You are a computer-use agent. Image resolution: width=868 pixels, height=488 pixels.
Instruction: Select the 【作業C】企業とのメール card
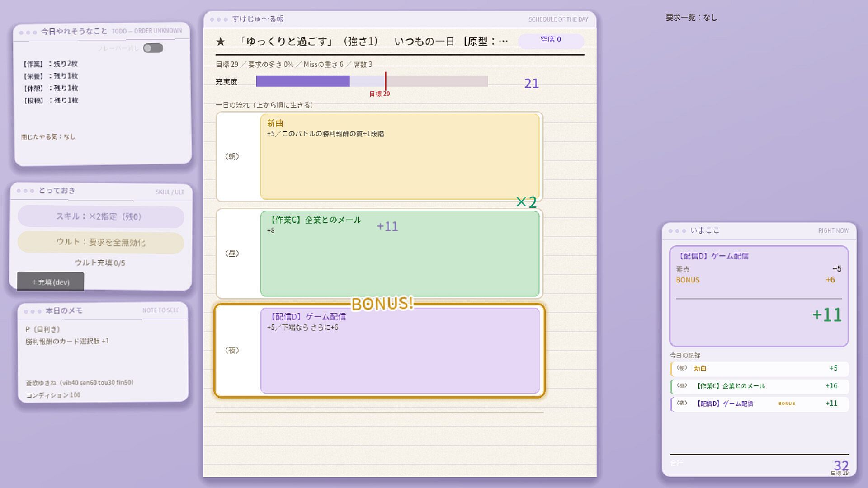(x=400, y=253)
